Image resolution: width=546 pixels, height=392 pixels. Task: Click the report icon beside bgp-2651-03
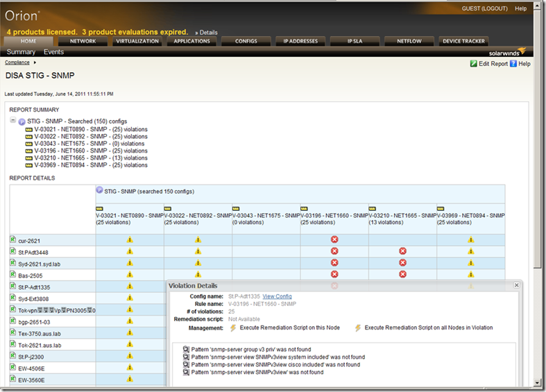13,321
